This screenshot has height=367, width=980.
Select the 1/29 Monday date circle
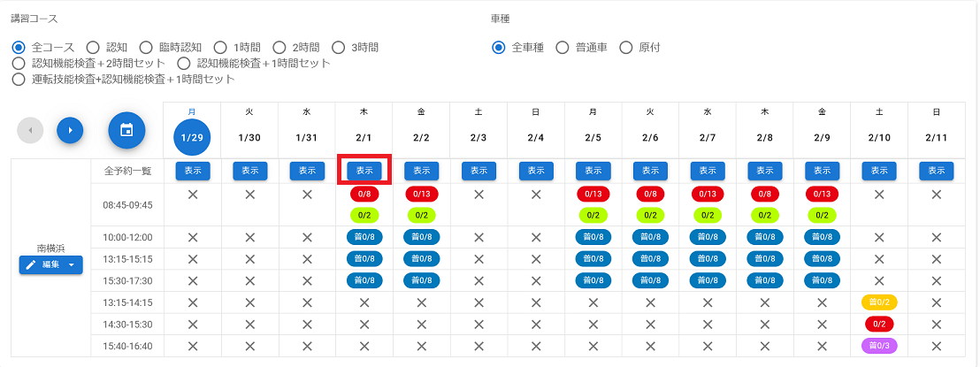pos(193,139)
